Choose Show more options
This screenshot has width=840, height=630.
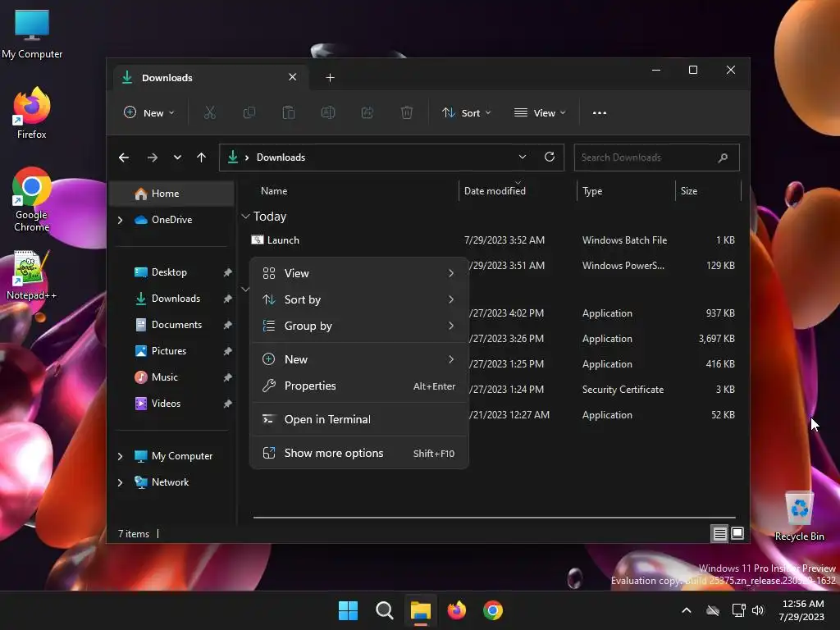coord(359,453)
